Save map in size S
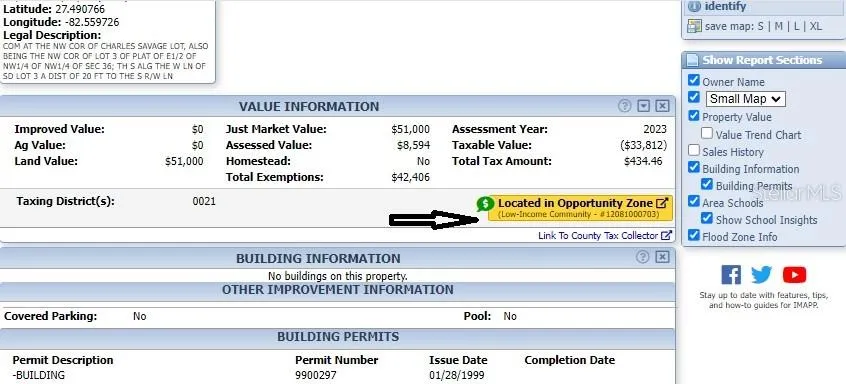 coord(761,26)
